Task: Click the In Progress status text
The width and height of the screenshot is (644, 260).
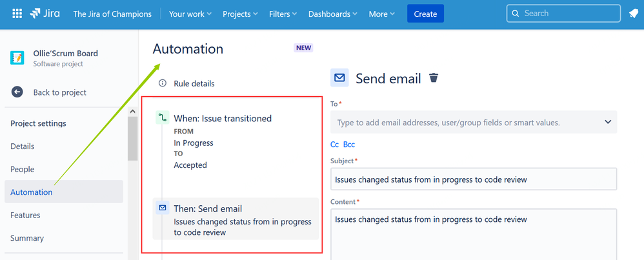Action: click(194, 143)
